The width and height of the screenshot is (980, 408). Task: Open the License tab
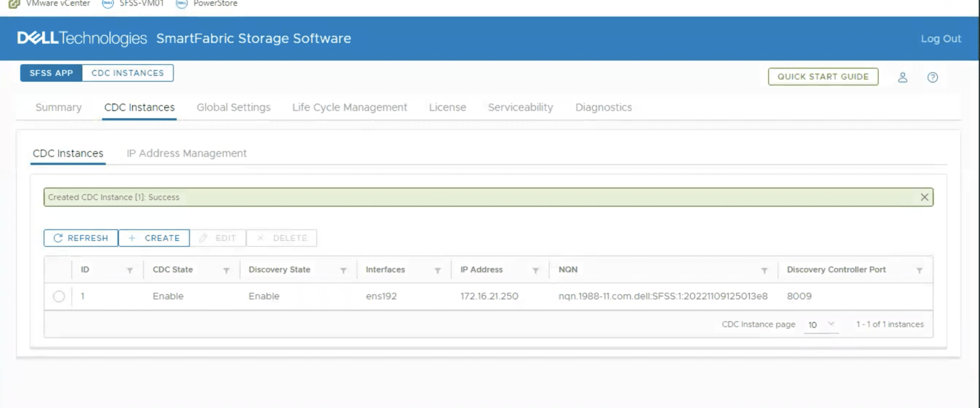(x=448, y=108)
